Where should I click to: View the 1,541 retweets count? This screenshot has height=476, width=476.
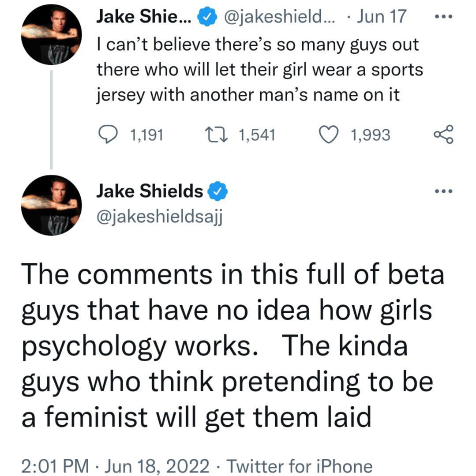pos(257,135)
